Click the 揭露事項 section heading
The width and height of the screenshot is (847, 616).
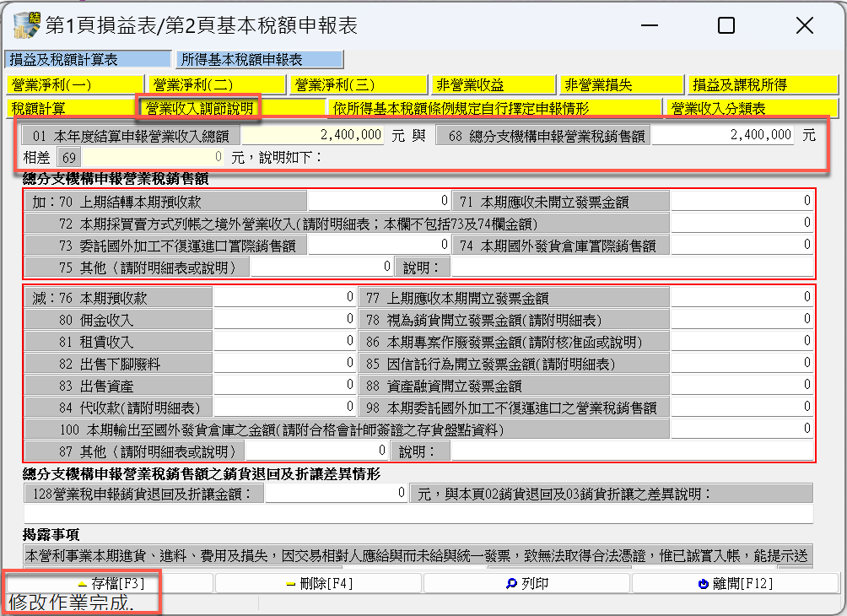(x=51, y=534)
